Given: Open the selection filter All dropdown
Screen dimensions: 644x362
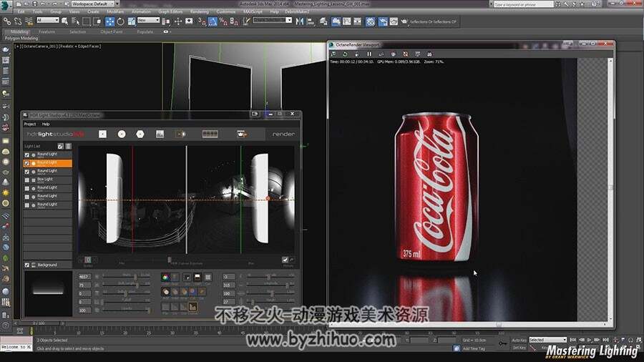Looking at the screenshot, I should pos(48,20).
